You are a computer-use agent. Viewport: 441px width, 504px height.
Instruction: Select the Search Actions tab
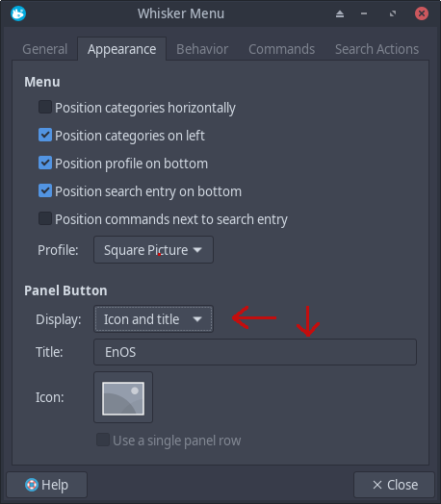coord(376,49)
